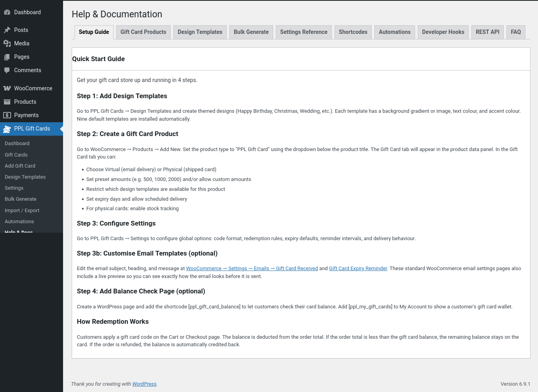Click the Posts pushpin icon
This screenshot has width=538, height=392.
[7, 30]
